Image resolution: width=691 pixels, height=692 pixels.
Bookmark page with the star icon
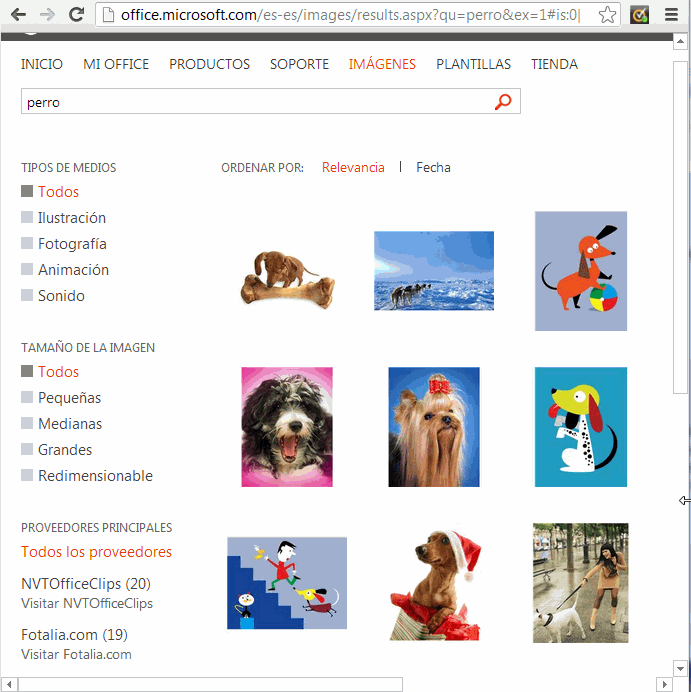tap(607, 15)
